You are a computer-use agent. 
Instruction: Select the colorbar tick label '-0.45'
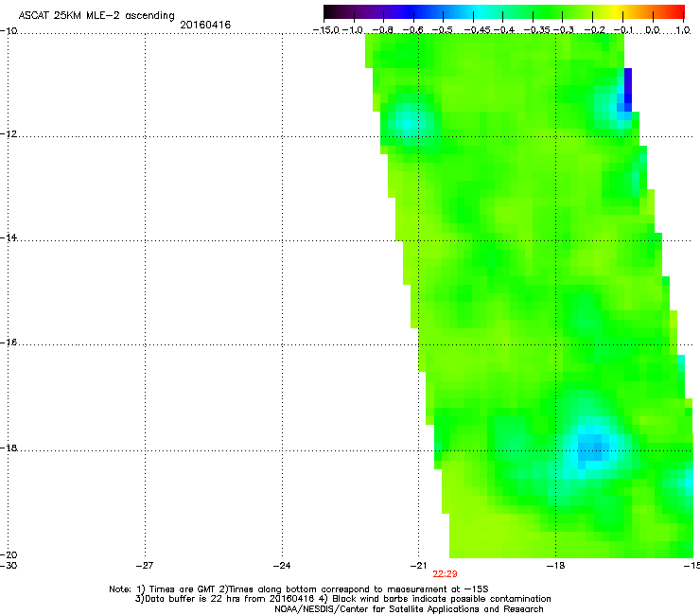pos(478,30)
